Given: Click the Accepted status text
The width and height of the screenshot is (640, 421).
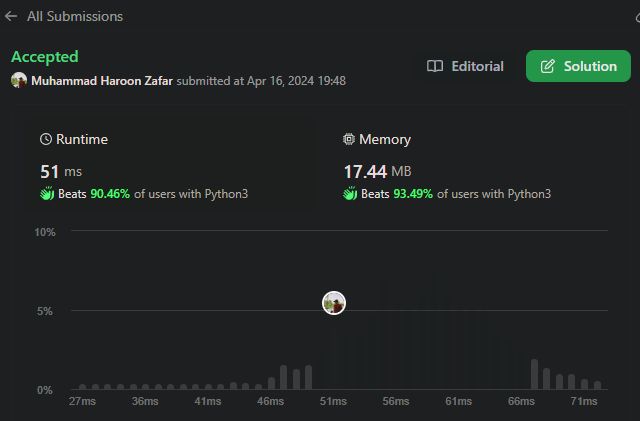Looking at the screenshot, I should [x=44, y=57].
